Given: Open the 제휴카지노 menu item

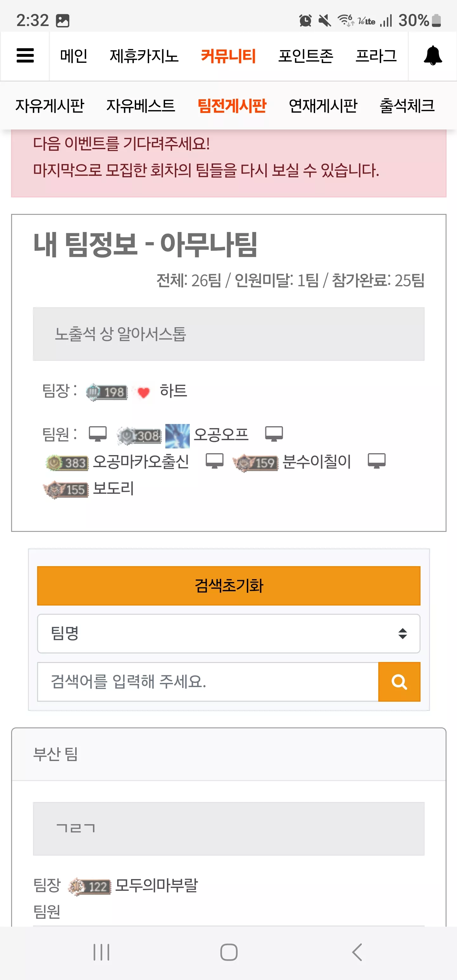Looking at the screenshot, I should click(x=144, y=56).
